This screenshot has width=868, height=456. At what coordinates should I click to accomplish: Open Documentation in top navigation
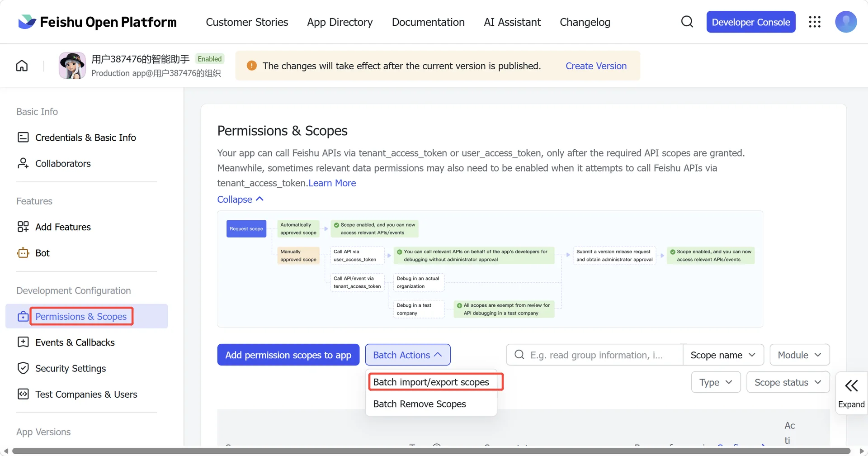(x=428, y=22)
